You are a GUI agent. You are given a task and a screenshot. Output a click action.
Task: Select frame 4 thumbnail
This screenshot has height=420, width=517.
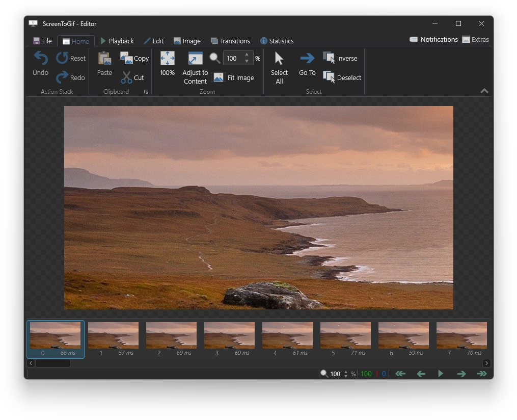(x=287, y=339)
